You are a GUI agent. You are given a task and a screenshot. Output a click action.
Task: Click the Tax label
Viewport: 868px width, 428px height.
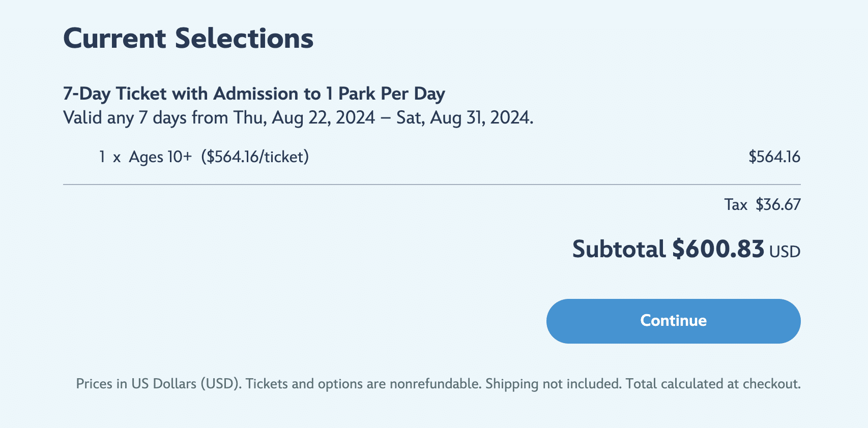point(736,205)
